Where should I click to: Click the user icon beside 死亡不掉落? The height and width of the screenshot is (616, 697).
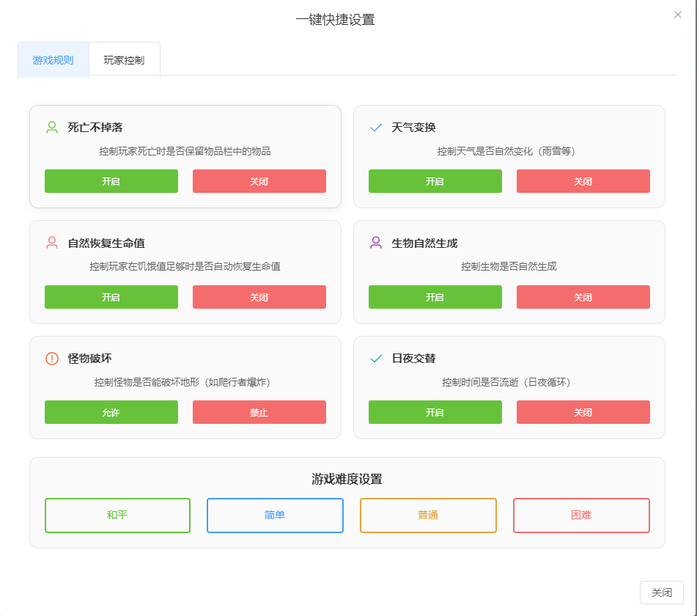[52, 127]
